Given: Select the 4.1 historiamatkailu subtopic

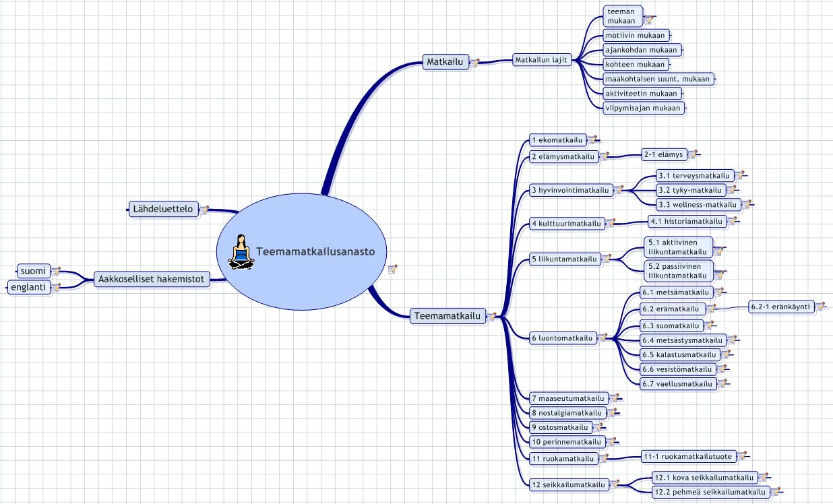Looking at the screenshot, I should (x=685, y=221).
